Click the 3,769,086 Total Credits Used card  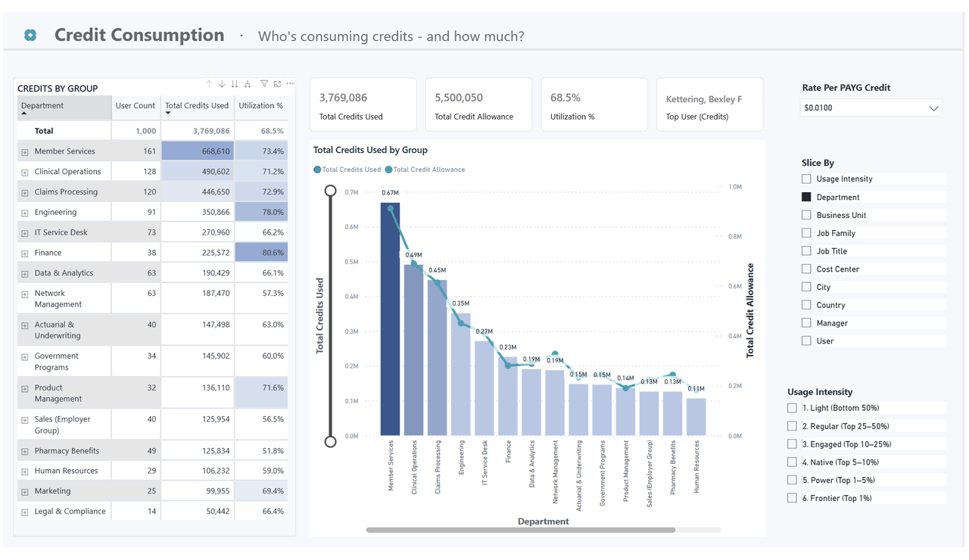pyautogui.click(x=363, y=104)
